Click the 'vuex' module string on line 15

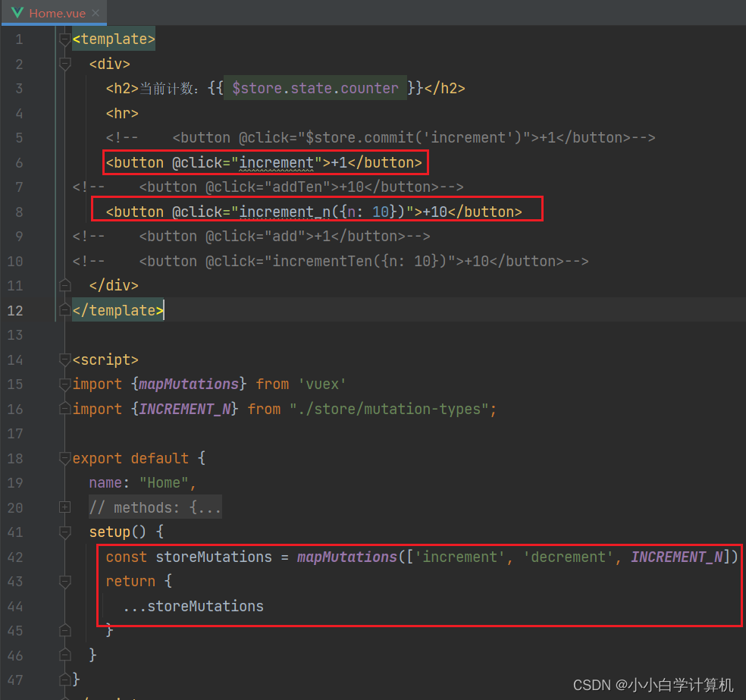tap(322, 384)
